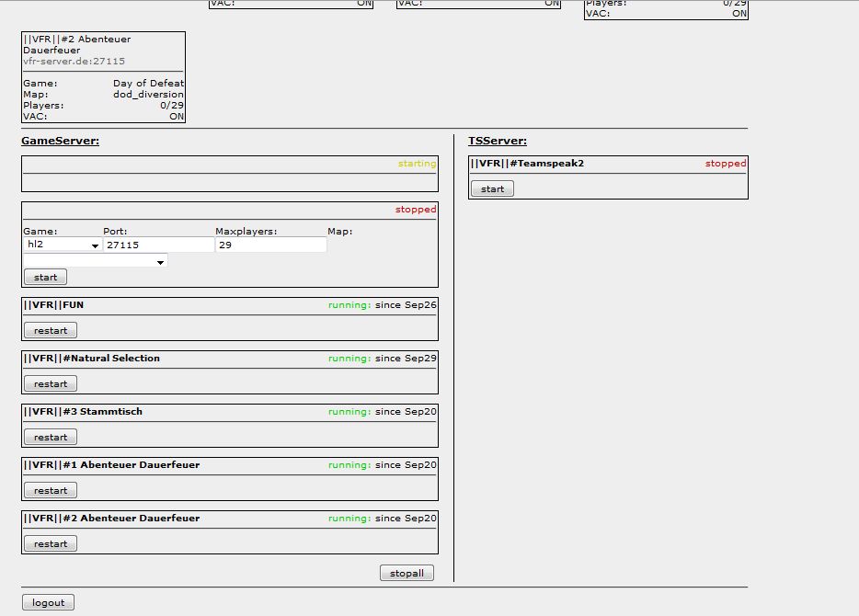Restart #1 Abenteuer Dauerfeuer server
This screenshot has width=859, height=616.
click(x=51, y=490)
